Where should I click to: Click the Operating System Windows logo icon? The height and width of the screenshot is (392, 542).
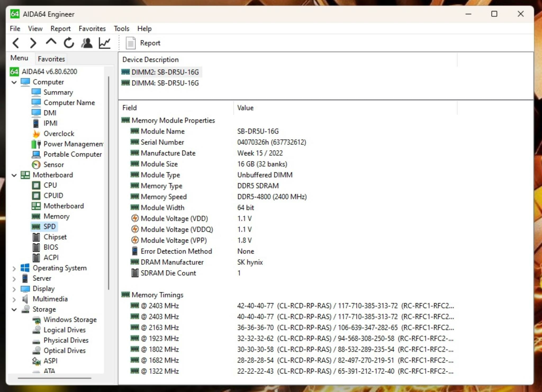pyautogui.click(x=25, y=268)
